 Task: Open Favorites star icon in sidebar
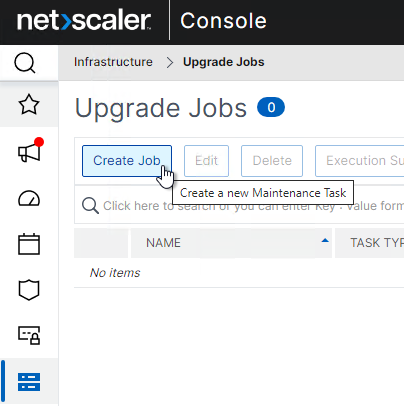[x=29, y=104]
